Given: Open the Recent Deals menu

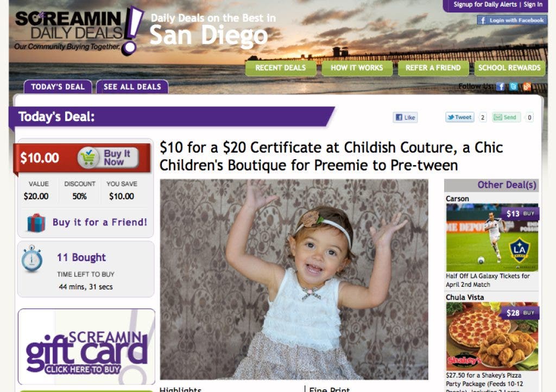Looking at the screenshot, I should [x=281, y=68].
